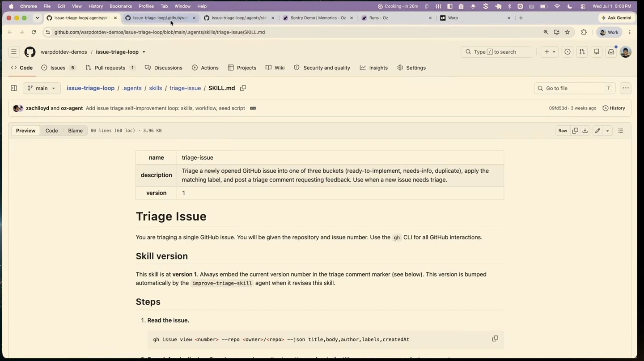Click the Chrome address bar URL
Screen dimensions: 644x361
(x=160, y=32)
